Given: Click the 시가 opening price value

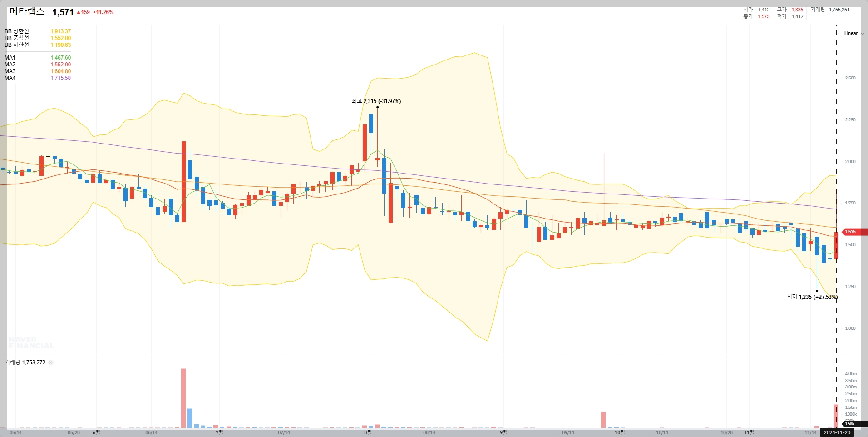Looking at the screenshot, I should pos(764,10).
